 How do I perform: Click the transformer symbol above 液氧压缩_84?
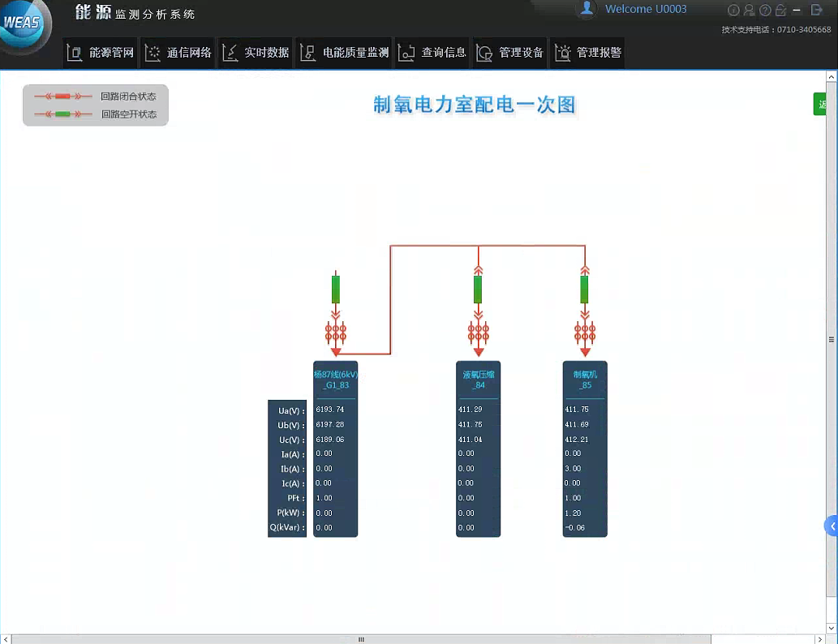[478, 332]
